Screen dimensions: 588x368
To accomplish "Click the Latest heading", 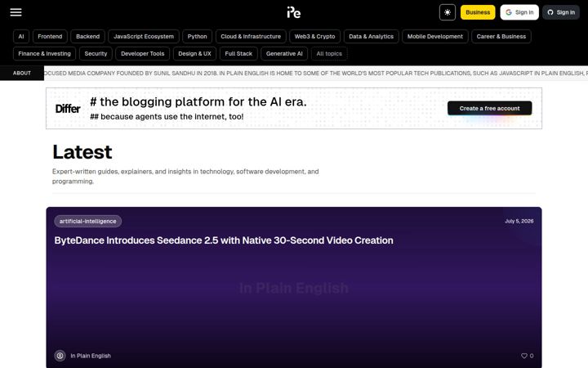I will point(82,152).
